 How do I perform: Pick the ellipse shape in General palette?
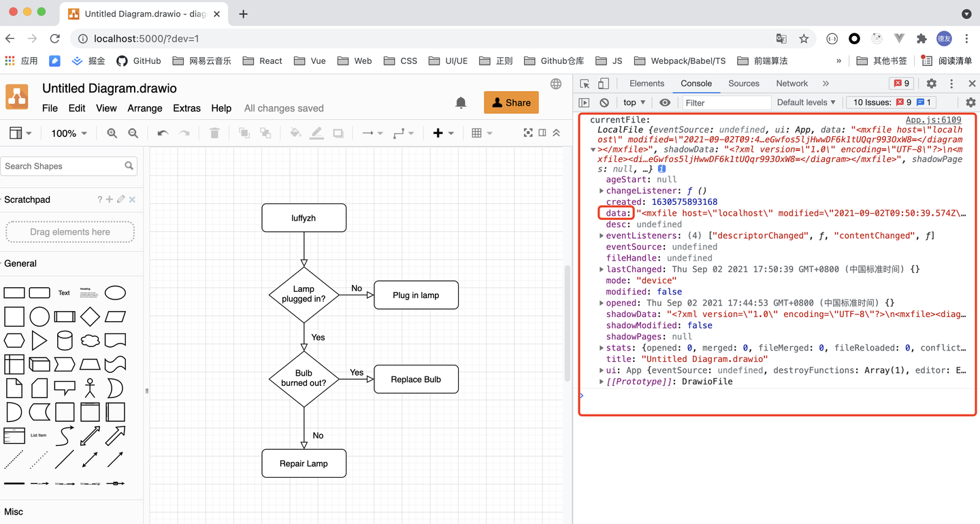tap(115, 293)
